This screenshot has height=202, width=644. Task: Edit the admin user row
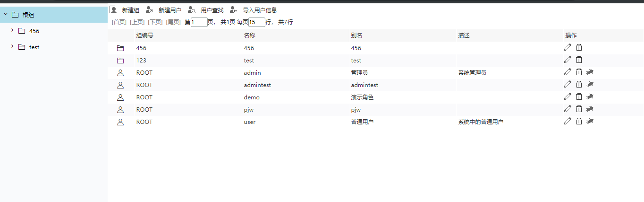568,72
